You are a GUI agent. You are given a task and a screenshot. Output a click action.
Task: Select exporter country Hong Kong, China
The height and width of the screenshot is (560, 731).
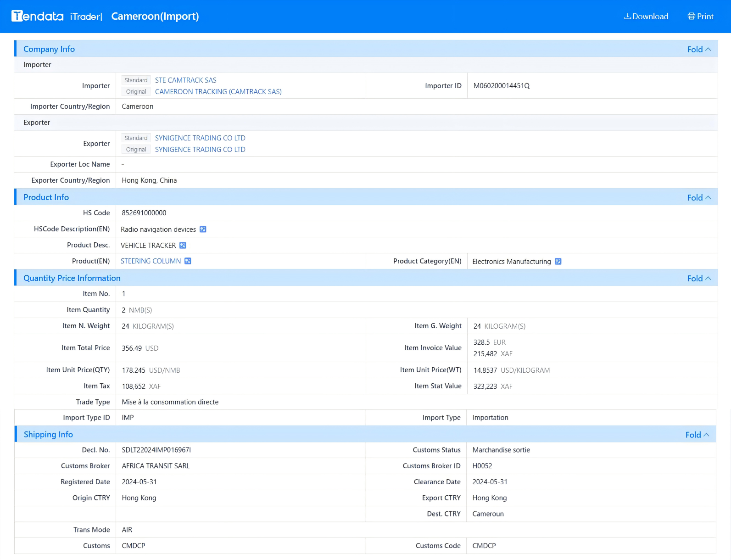pyautogui.click(x=149, y=180)
